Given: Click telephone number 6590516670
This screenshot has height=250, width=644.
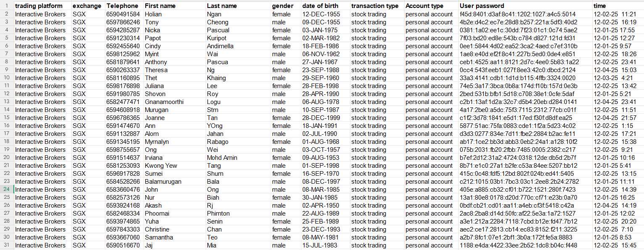Looking at the screenshot, I should [124, 245].
